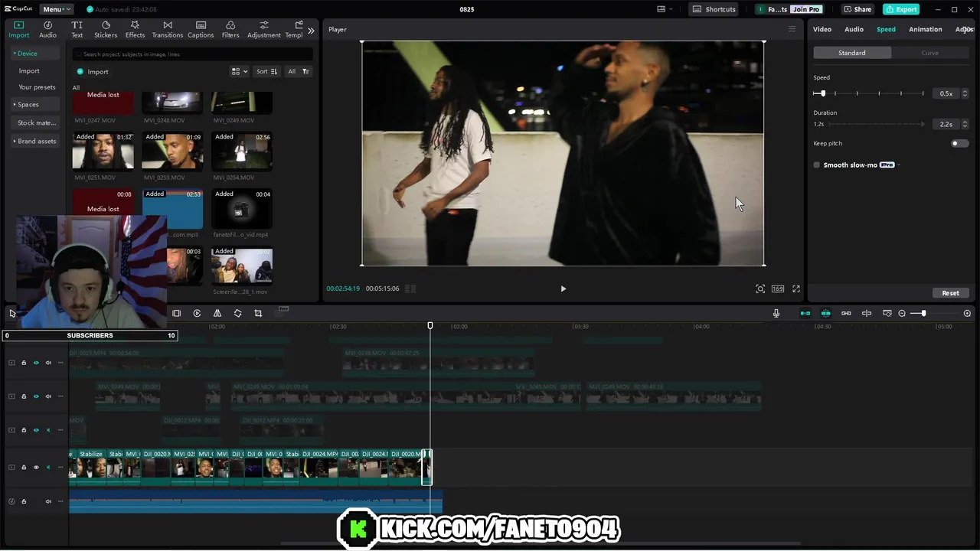Screen dimensions: 980x551
Task: Open the Menu dropdown
Action: (x=56, y=9)
